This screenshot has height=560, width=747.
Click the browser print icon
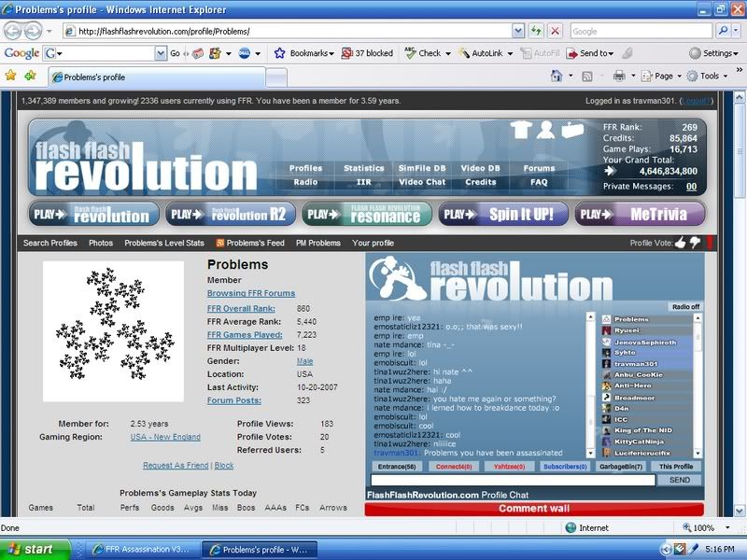point(618,76)
